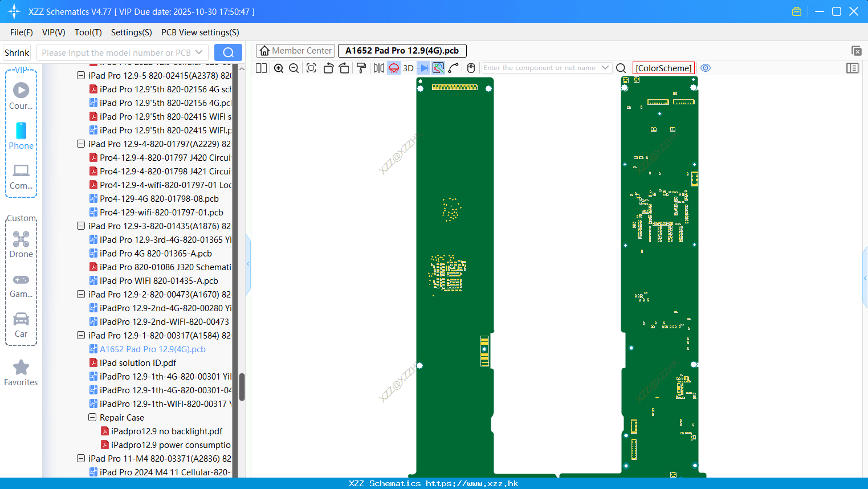Toggle the net routing display icon
The image size is (868, 489).
click(438, 68)
